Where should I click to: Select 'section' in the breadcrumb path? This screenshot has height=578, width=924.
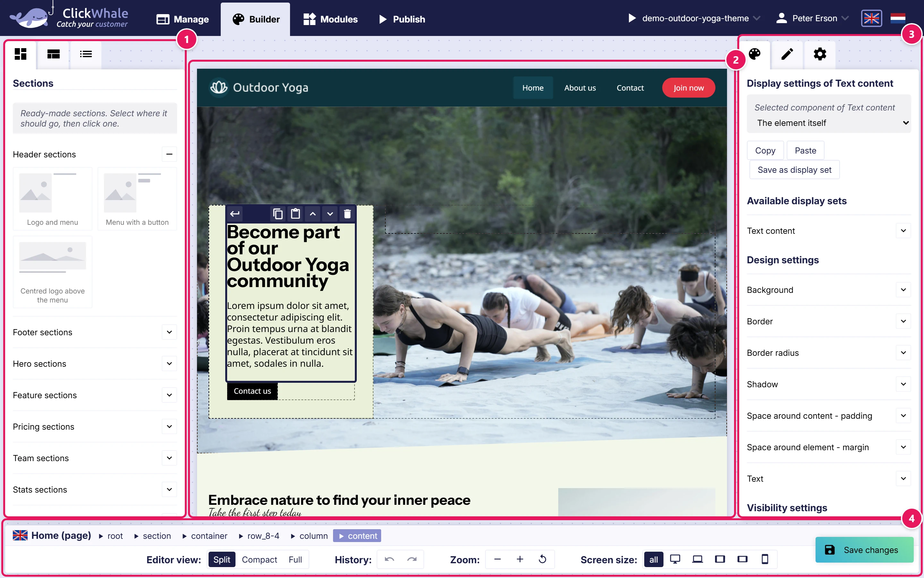pos(157,536)
